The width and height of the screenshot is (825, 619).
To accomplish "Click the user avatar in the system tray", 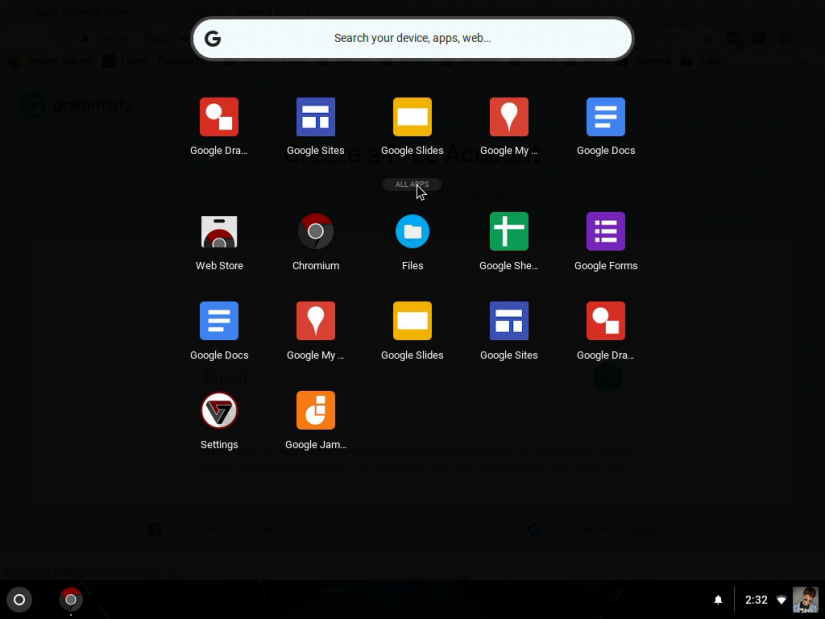I will coord(806,600).
